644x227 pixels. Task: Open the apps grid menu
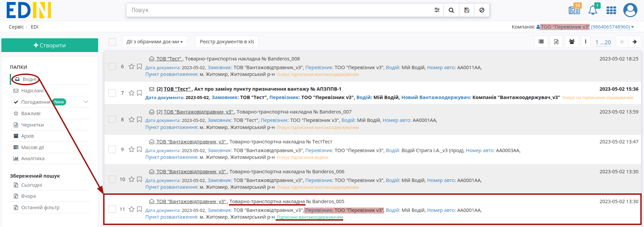611,10
